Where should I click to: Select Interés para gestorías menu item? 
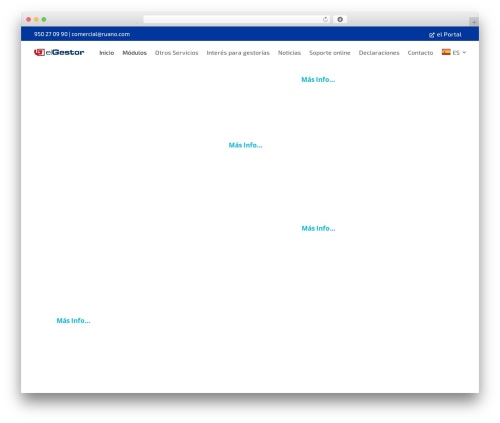point(238,53)
